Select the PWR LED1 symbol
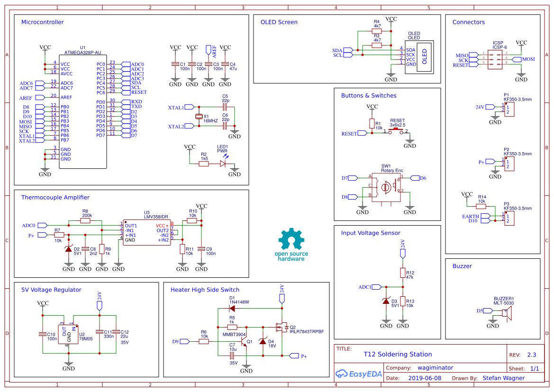This screenshot has height=392, width=554. 223,164
